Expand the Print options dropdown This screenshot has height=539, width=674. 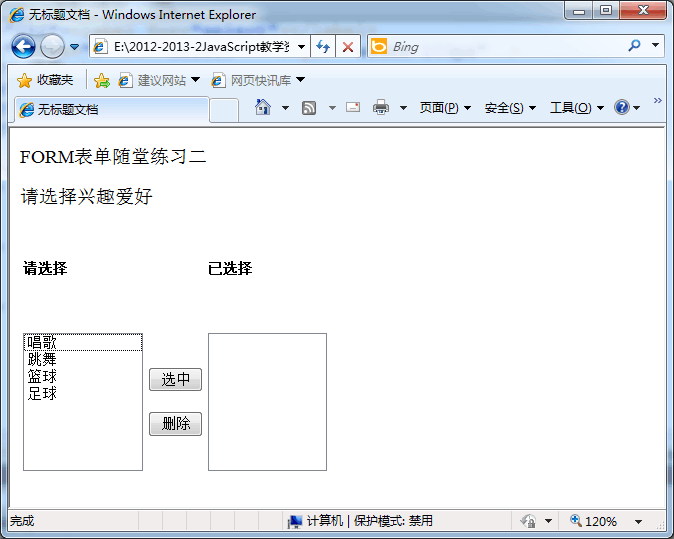(x=403, y=108)
